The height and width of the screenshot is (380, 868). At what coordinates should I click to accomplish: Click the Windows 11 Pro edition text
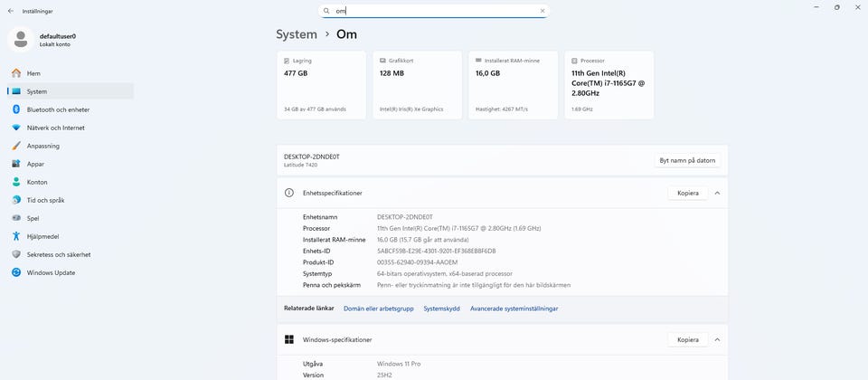pyautogui.click(x=399, y=364)
